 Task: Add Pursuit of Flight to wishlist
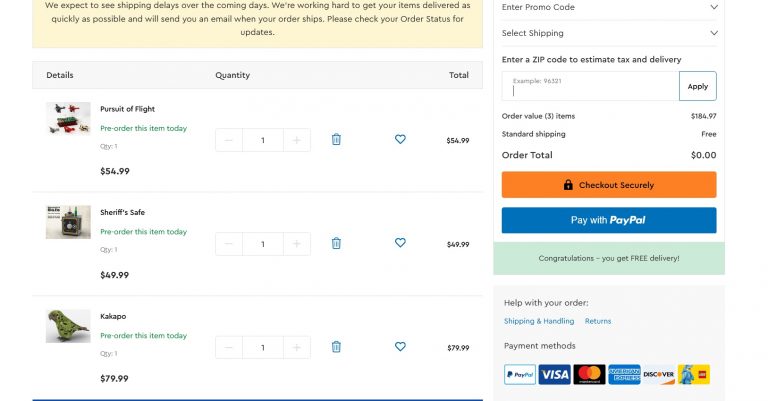tap(400, 140)
